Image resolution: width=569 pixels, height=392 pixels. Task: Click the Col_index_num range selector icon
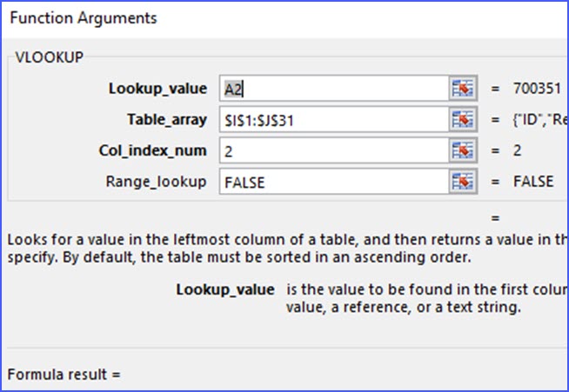click(462, 150)
